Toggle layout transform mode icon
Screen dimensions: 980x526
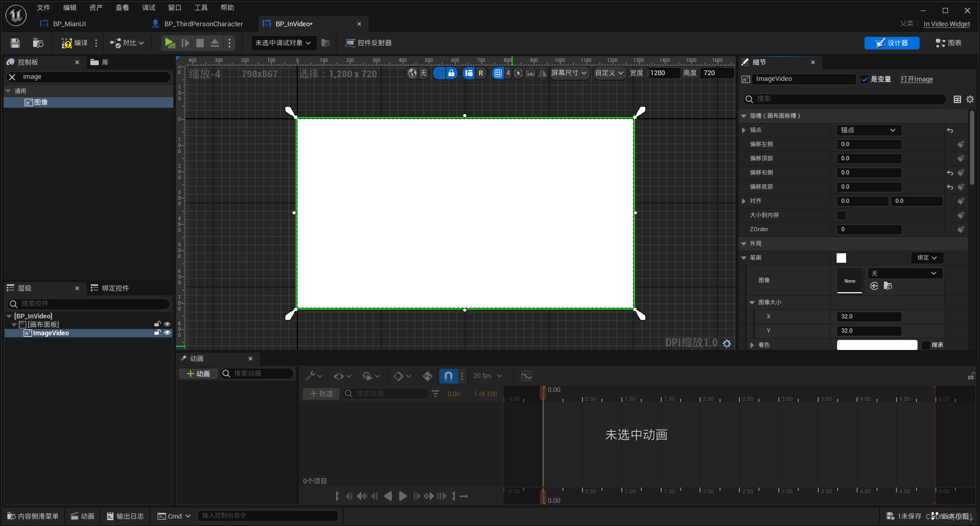[x=468, y=73]
